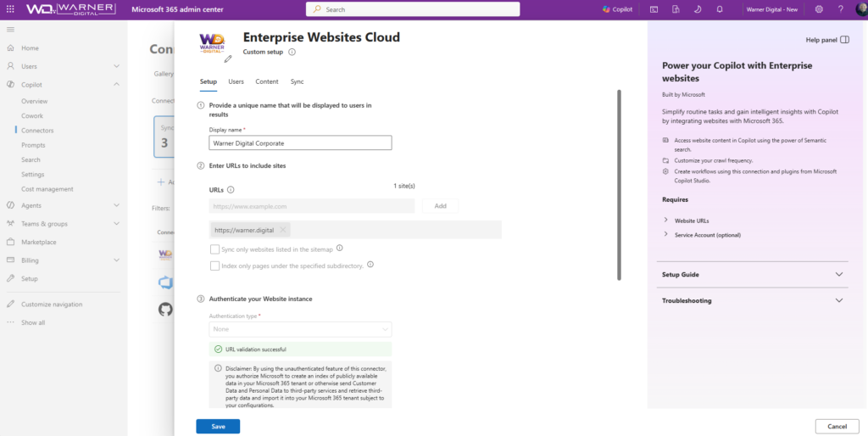Check Index only pages under specified subdirectory

click(214, 266)
